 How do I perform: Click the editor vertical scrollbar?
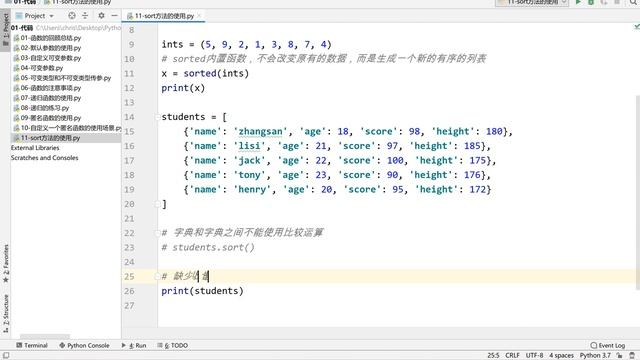[x=638, y=192]
